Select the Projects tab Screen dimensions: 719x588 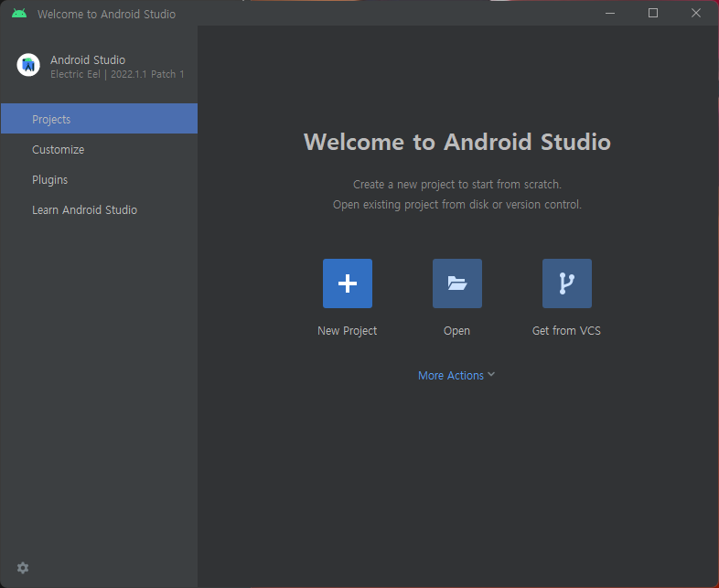click(99, 119)
